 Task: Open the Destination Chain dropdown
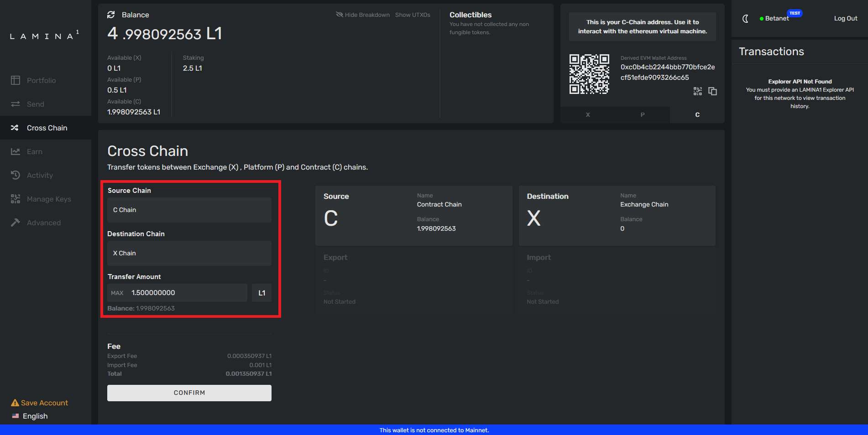tap(189, 253)
